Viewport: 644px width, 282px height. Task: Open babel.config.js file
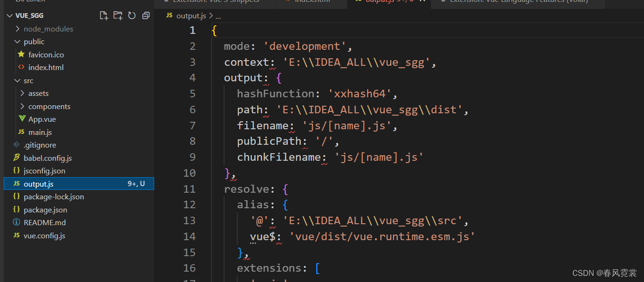[x=47, y=158]
